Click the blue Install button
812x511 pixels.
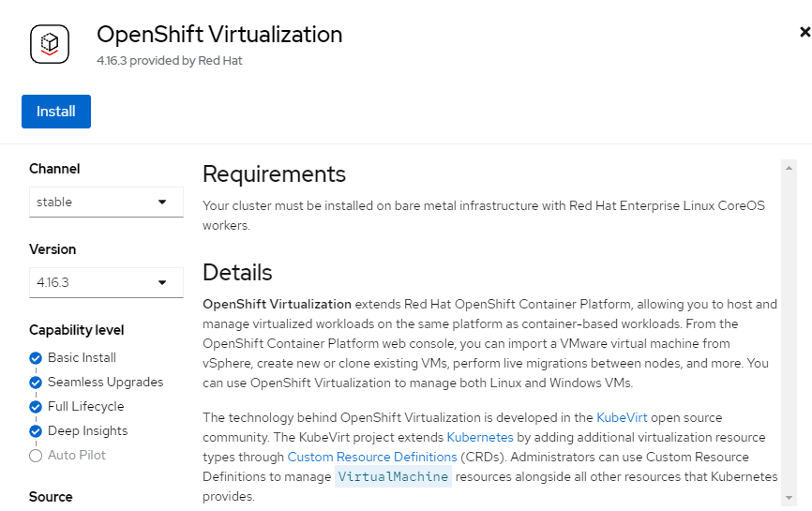56,112
